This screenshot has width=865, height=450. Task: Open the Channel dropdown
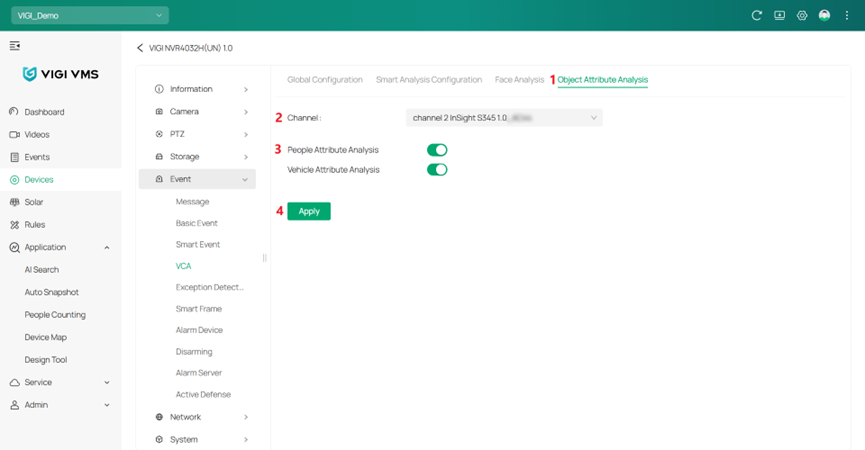pos(504,118)
